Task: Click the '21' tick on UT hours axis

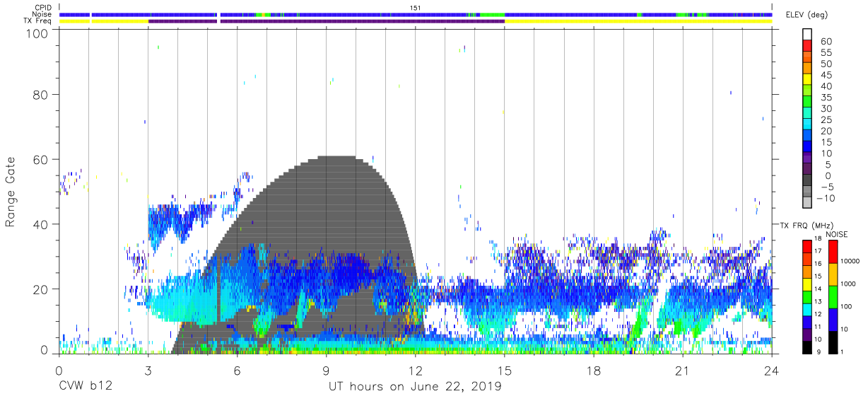Action: coord(683,370)
